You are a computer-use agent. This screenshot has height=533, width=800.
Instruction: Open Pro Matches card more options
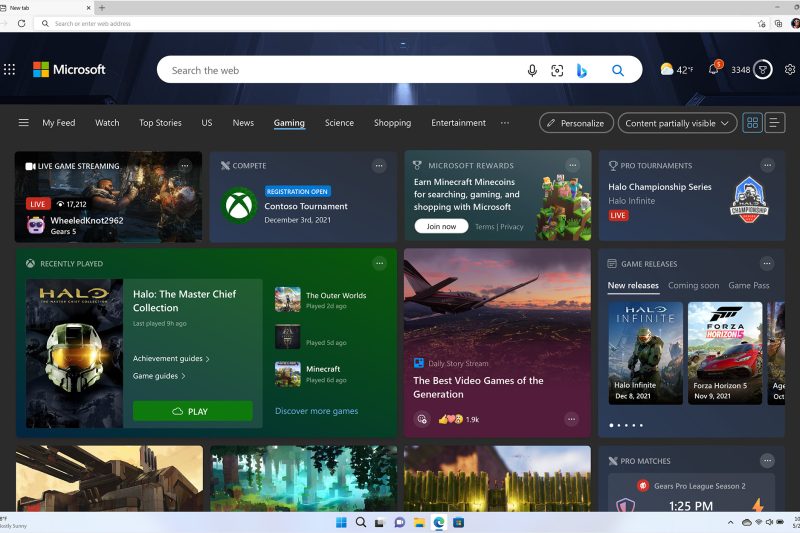click(767, 461)
